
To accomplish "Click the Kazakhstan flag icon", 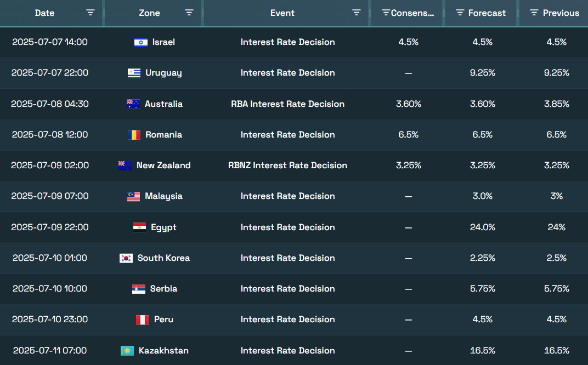I will (x=127, y=351).
